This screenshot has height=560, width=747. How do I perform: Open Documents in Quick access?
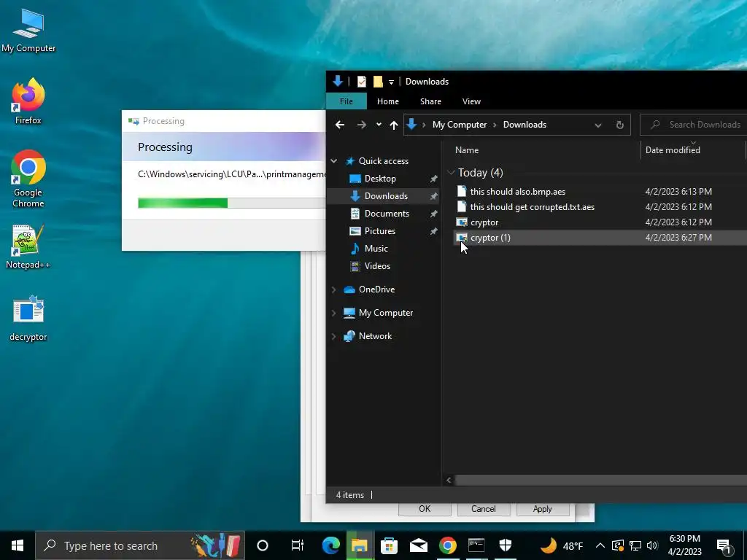pyautogui.click(x=387, y=214)
